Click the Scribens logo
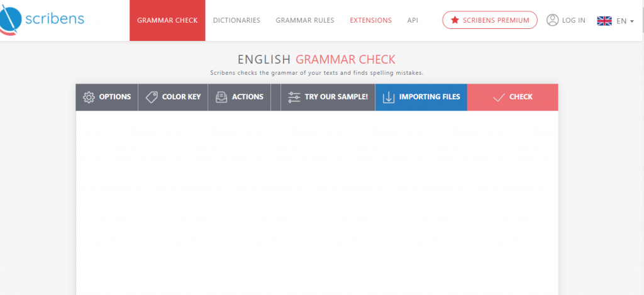644x295 pixels. pyautogui.click(x=42, y=19)
